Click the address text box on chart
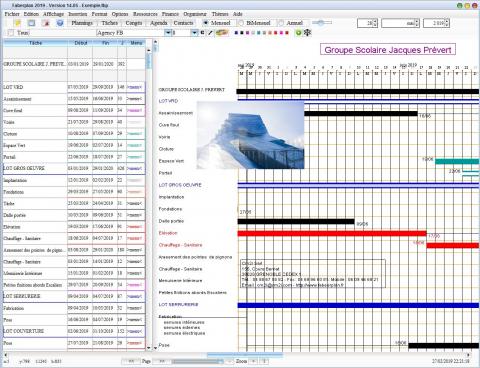 pyautogui.click(x=313, y=273)
